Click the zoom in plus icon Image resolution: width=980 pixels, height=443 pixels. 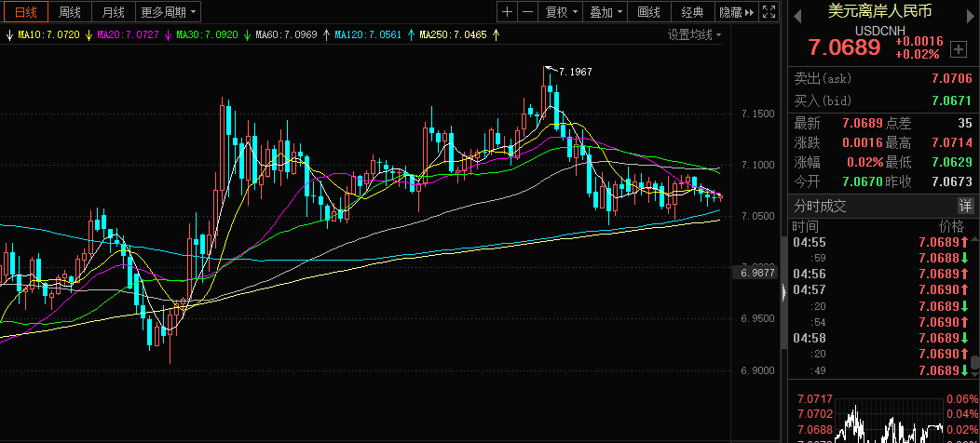(x=507, y=12)
